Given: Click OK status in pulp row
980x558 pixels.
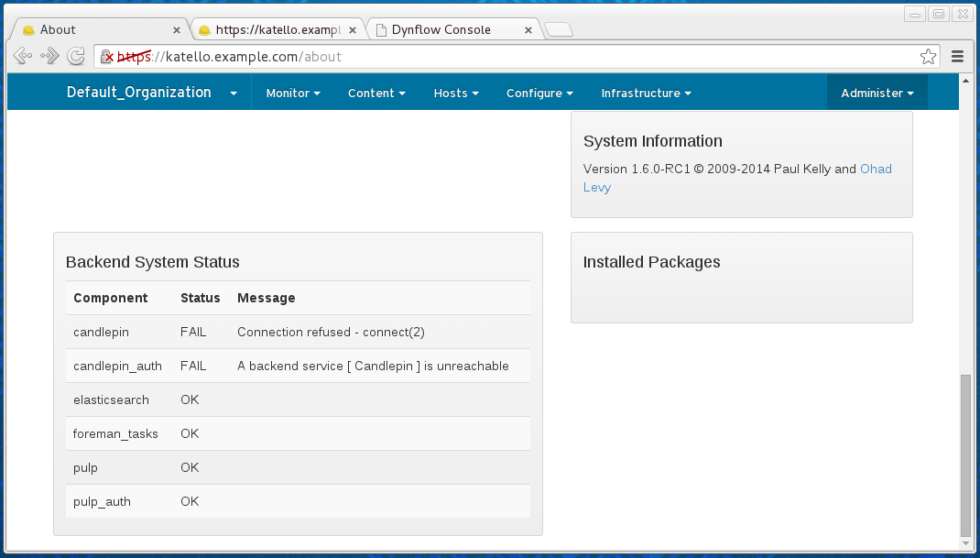Looking at the screenshot, I should 190,468.
